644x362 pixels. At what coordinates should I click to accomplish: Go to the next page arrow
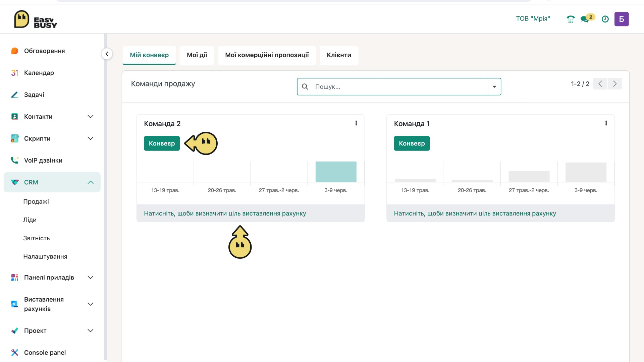pyautogui.click(x=615, y=84)
